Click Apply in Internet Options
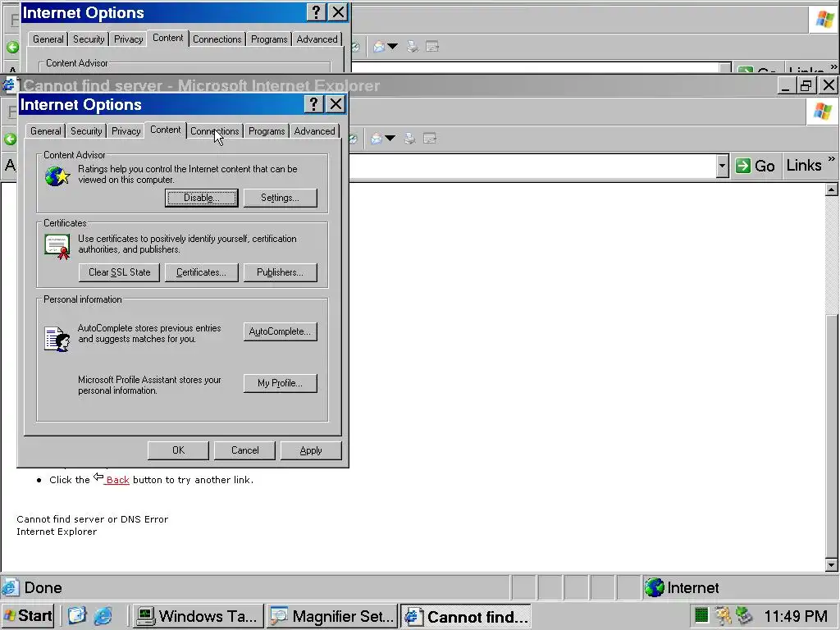 [311, 450]
